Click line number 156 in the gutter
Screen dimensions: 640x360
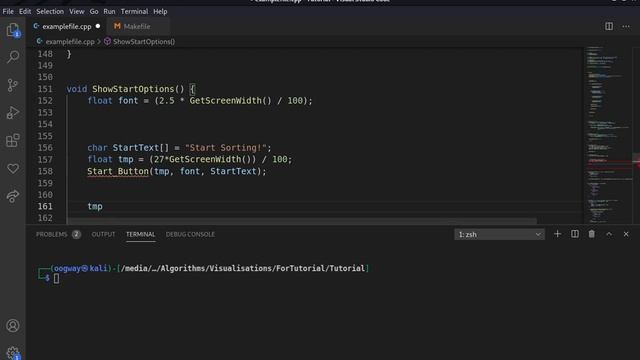pyautogui.click(x=45, y=148)
